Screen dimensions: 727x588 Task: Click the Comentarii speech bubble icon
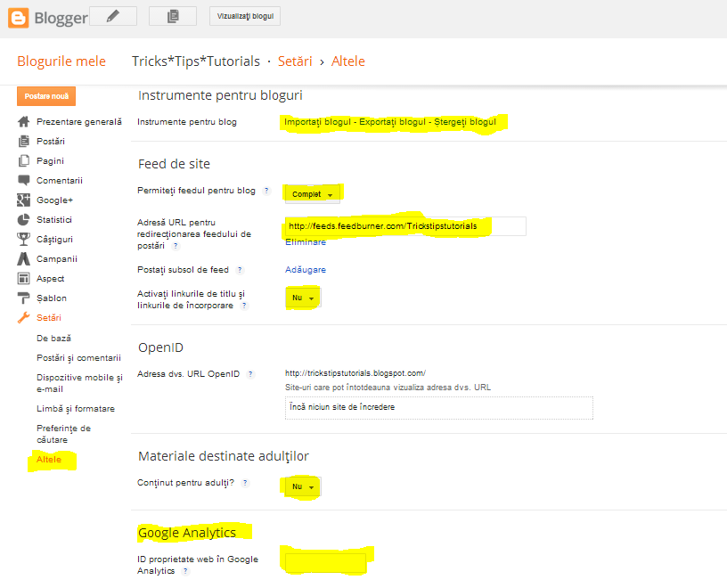click(24, 180)
